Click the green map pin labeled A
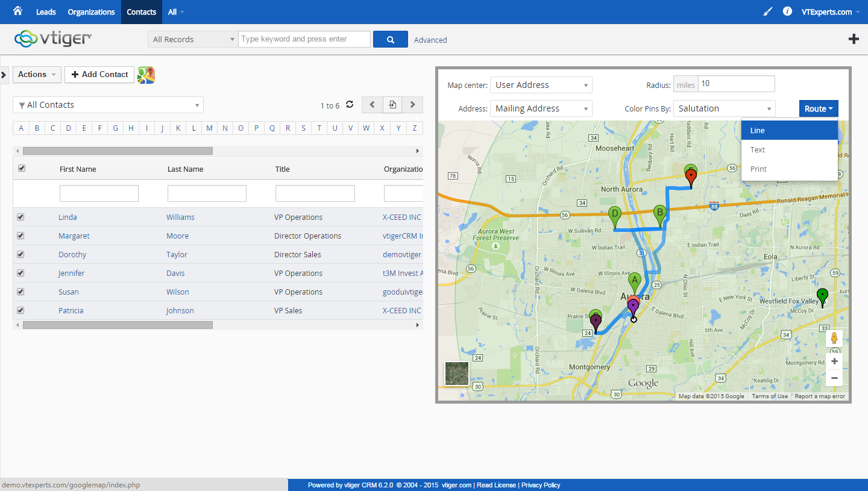Screen dimensions: 868x491 [634, 283]
